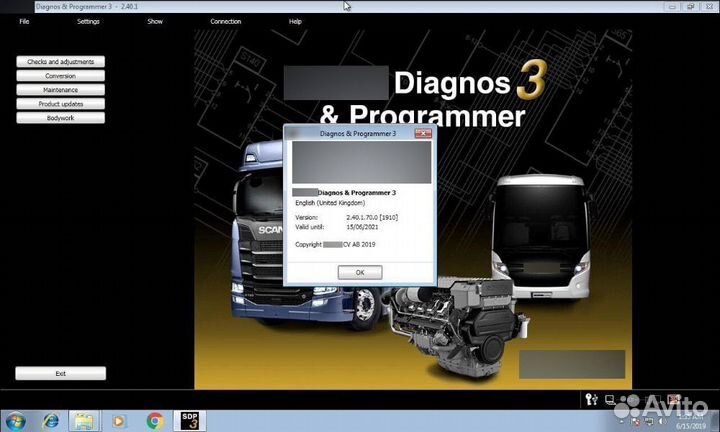Launch Internet Explorer from taskbar
This screenshot has width=720, height=432.
click(50, 421)
